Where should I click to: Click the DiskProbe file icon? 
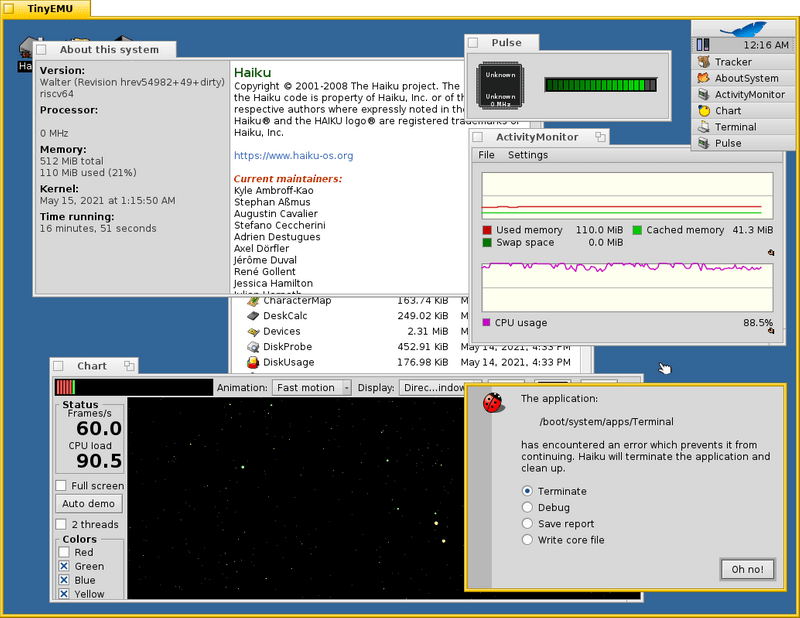click(x=253, y=347)
